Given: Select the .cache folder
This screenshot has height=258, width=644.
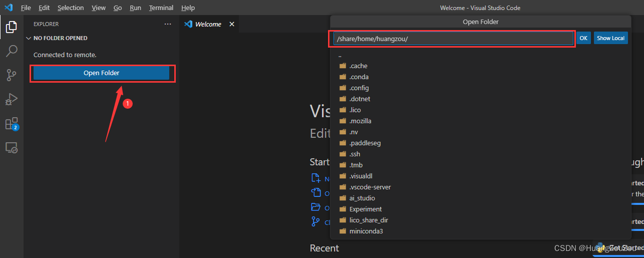Looking at the screenshot, I should [x=480, y=66].
